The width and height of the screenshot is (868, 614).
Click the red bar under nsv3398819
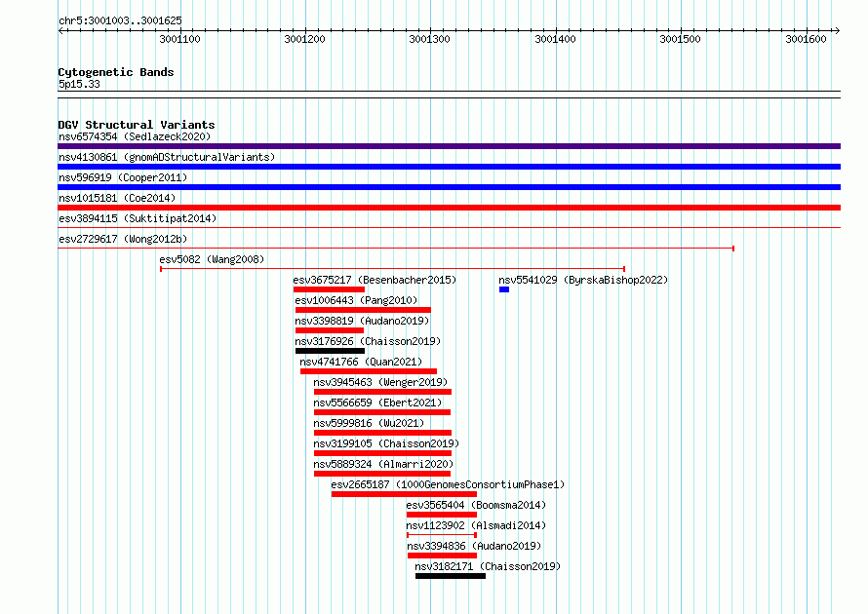tap(330, 330)
